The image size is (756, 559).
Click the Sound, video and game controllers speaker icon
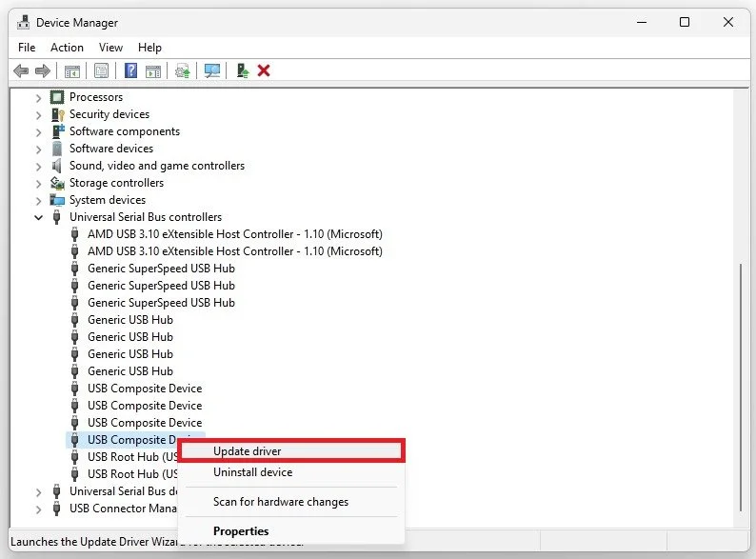57,166
